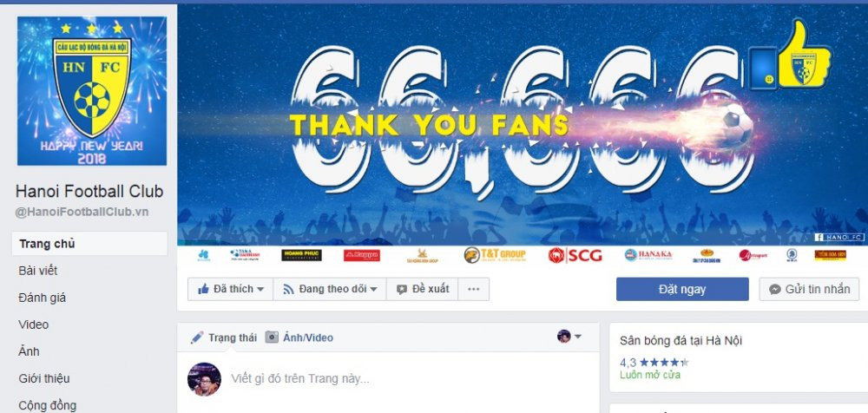Expand the Đang theo dõi dropdown arrow

click(373, 289)
